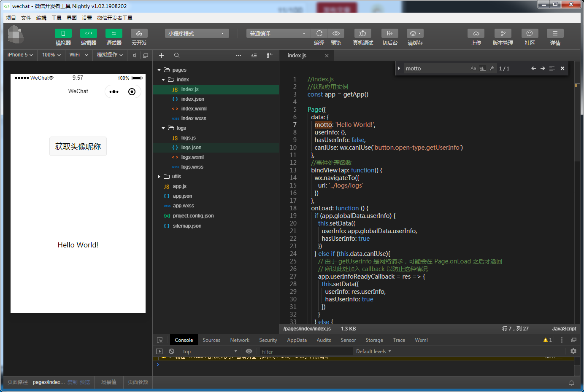Toggle Match Case (Aa) in find box
The image size is (584, 392).
473,68
